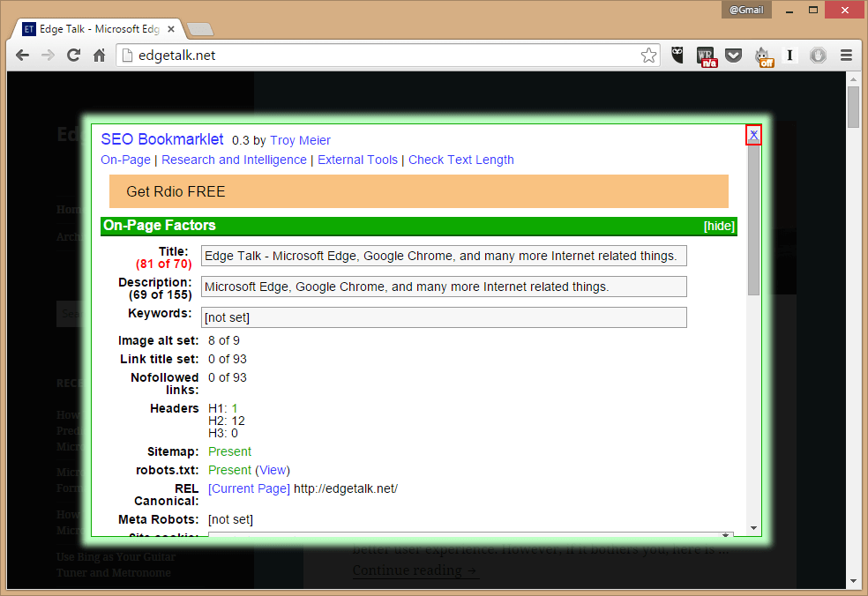Open the Continue reading link on page
The width and height of the screenshot is (868, 596).
pos(415,570)
